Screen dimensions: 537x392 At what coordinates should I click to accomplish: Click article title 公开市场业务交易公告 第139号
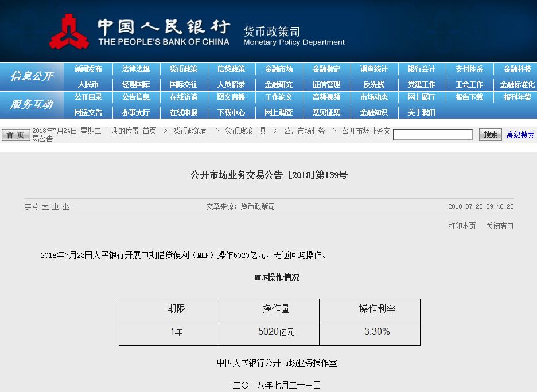[269, 175]
